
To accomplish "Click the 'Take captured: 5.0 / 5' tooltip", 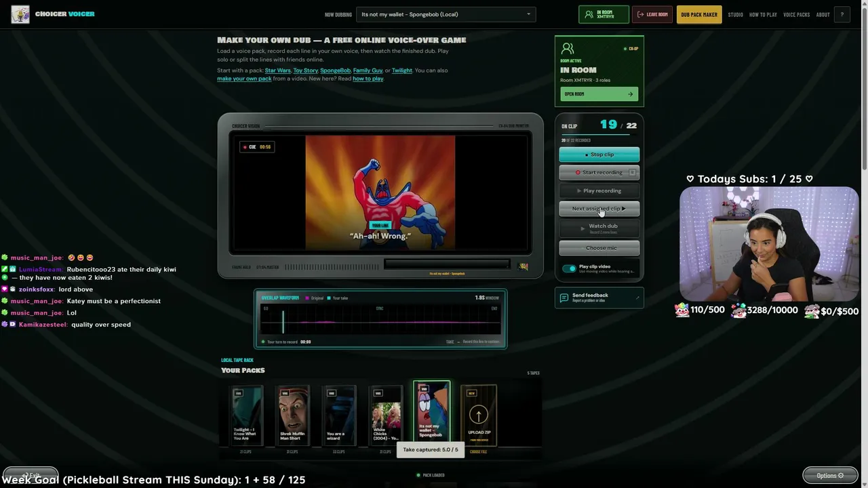I will (x=431, y=450).
